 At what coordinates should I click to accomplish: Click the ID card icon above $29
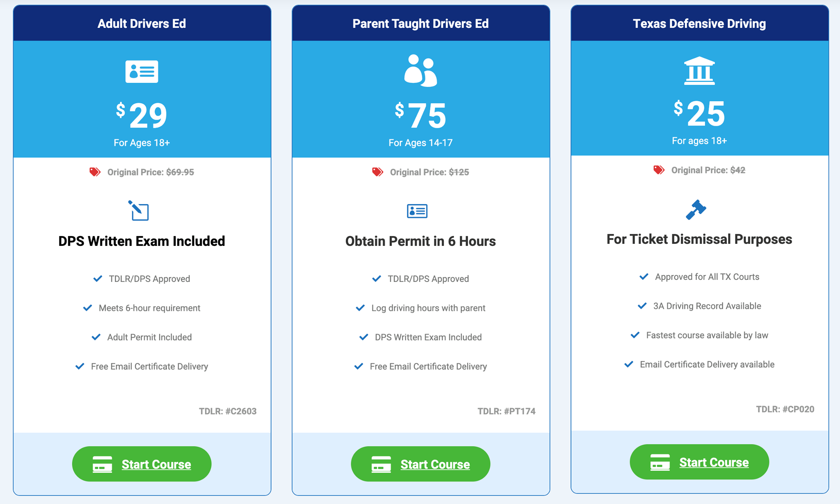[142, 72]
